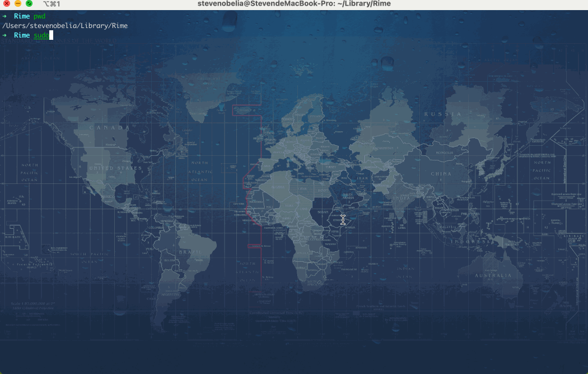
Task: Click the green full-screen window button
Action: point(29,3)
